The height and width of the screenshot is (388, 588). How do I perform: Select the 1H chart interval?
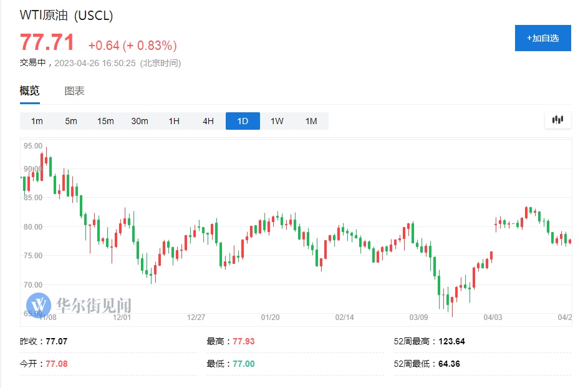[x=174, y=121]
